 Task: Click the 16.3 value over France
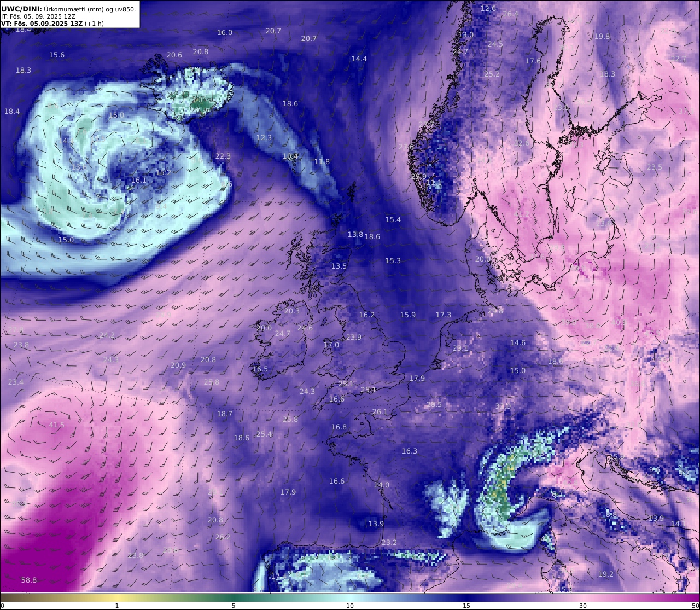click(410, 451)
